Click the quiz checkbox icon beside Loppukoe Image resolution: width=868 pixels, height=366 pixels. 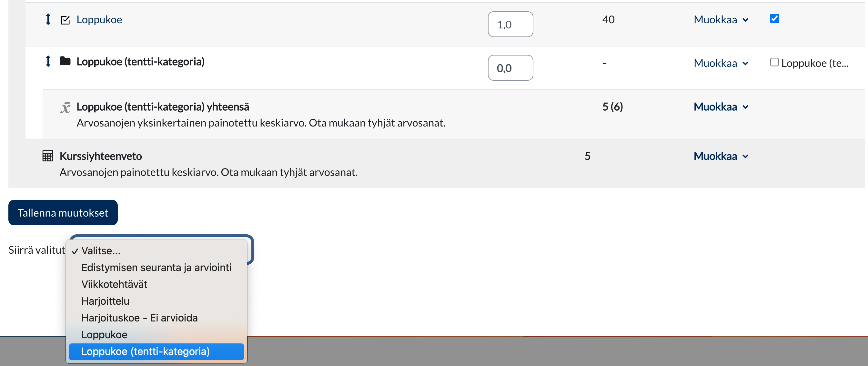tap(65, 20)
